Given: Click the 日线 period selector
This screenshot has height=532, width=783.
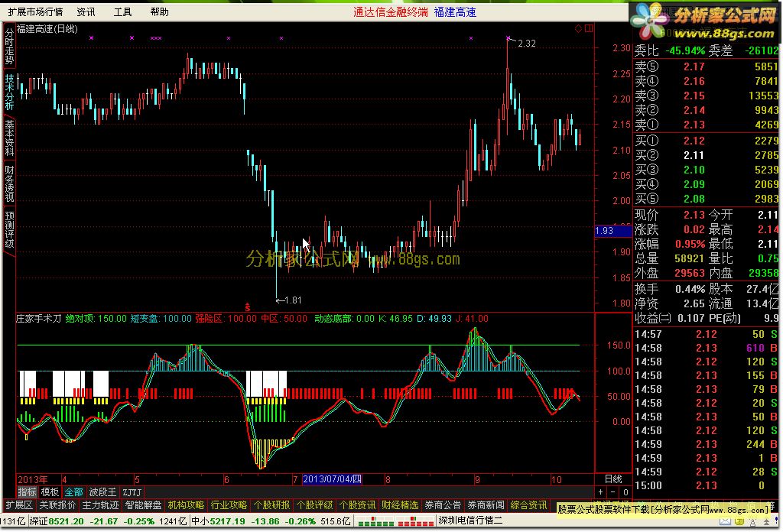Looking at the screenshot, I should tap(613, 479).
